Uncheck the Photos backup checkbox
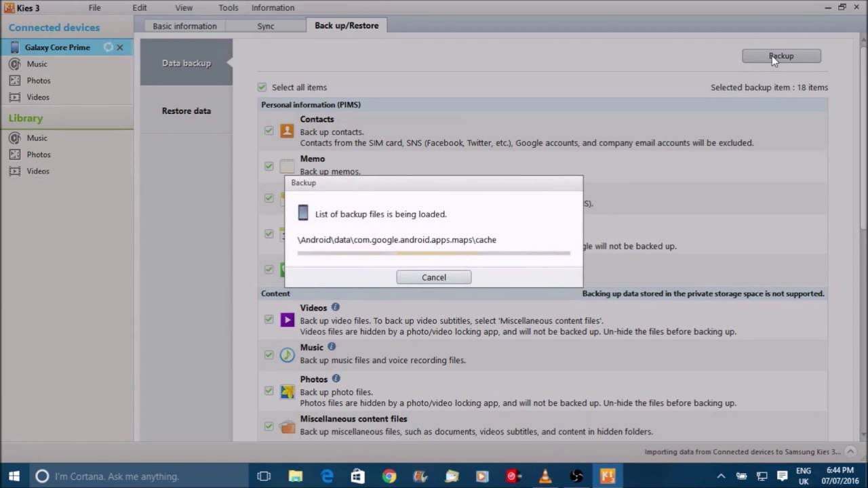Image resolution: width=868 pixels, height=488 pixels. click(x=269, y=390)
